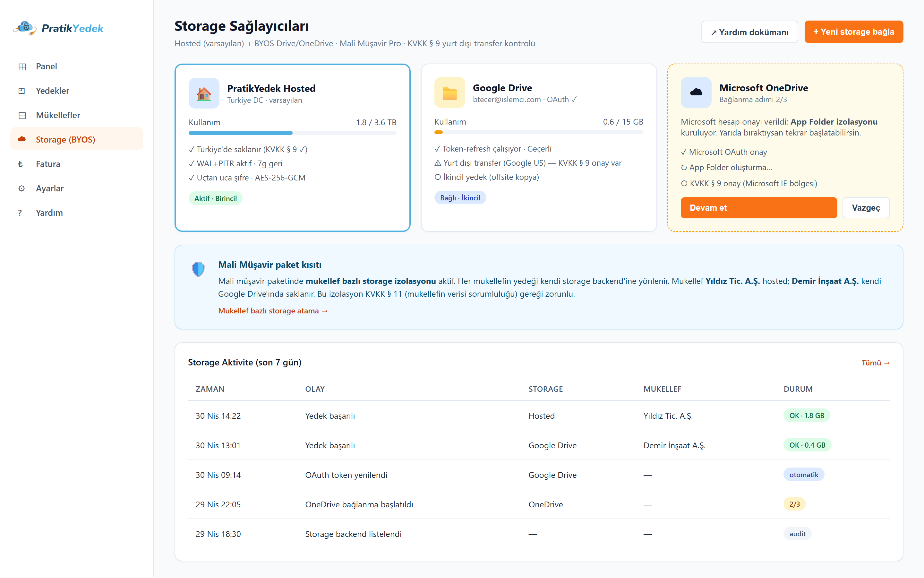This screenshot has width=924, height=578.
Task: Click the 2/3 status badge
Action: click(794, 504)
